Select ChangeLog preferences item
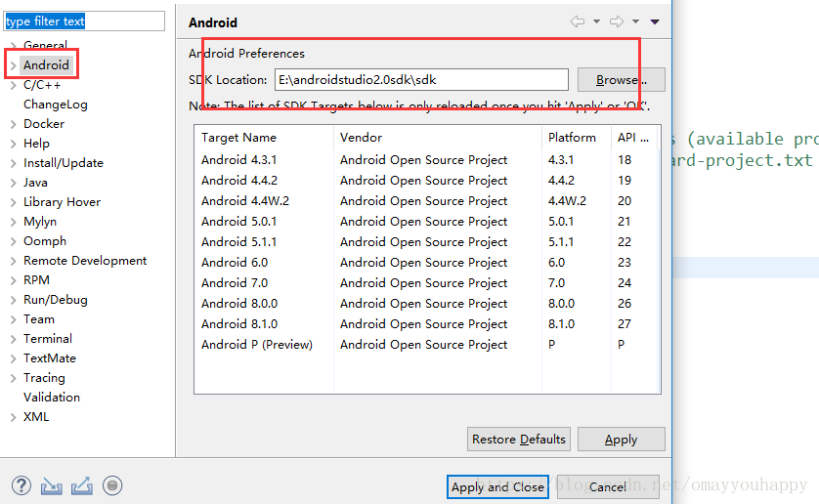The height and width of the screenshot is (504, 819). click(x=56, y=105)
